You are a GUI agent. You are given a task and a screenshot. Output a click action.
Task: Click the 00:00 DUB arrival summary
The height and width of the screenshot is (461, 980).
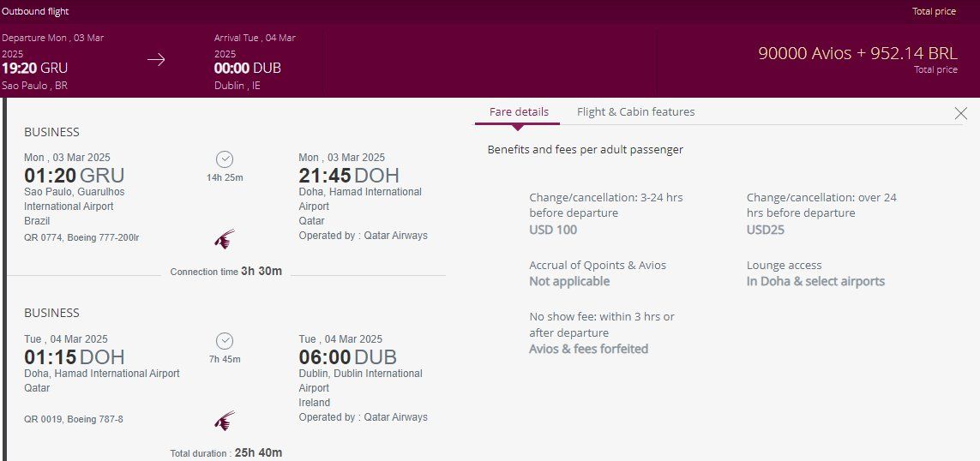coord(248,68)
